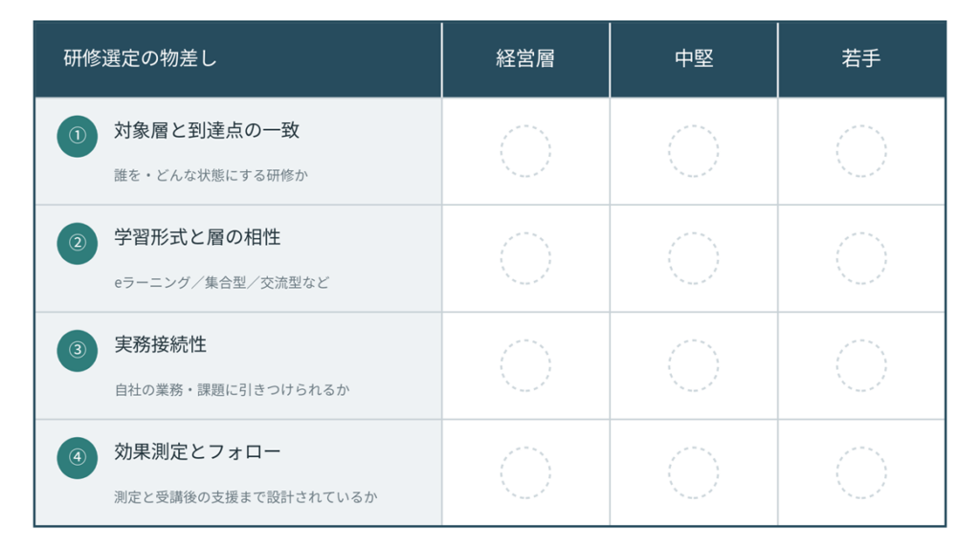
Task: Click the numbered circle icon ①
Action: [x=77, y=136]
